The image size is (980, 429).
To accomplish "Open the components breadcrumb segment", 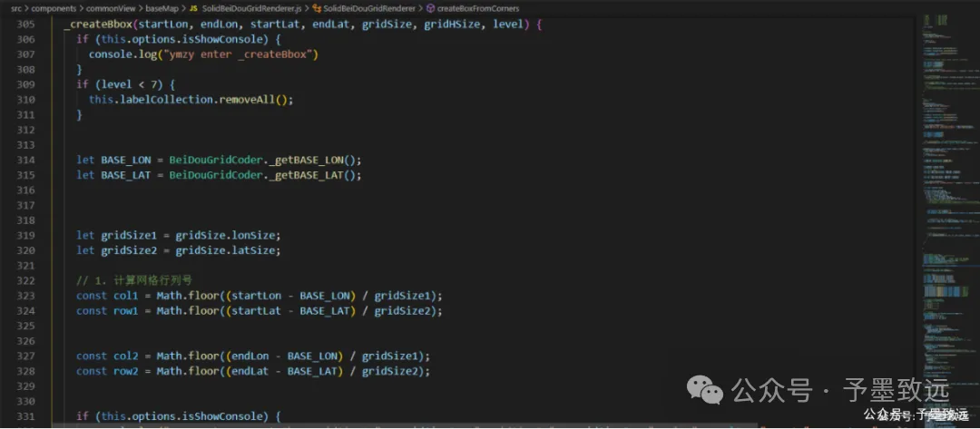I will (x=52, y=9).
